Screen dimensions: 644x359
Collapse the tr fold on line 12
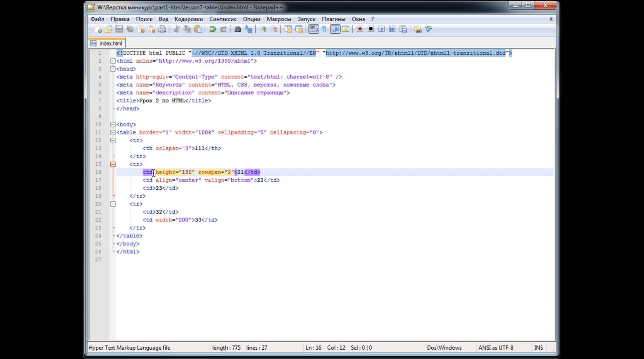point(113,141)
